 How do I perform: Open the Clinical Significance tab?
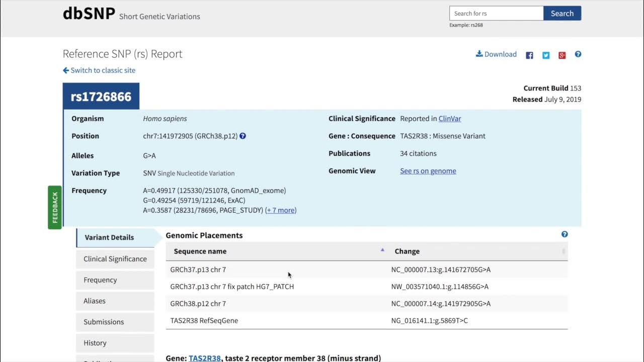pos(115,259)
